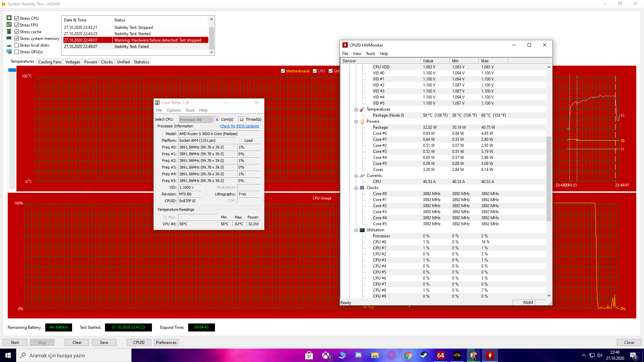Click the Ryzen Master taskbar icon
644x362 pixels.
tap(457, 355)
